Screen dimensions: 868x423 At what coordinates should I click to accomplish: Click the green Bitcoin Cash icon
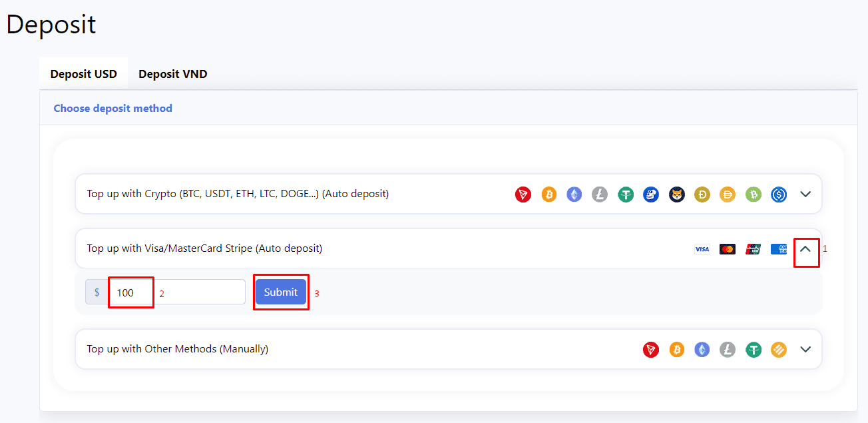point(754,195)
